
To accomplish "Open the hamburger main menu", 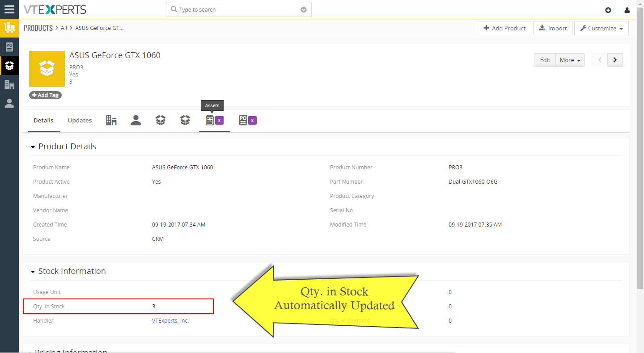I will [x=9, y=9].
